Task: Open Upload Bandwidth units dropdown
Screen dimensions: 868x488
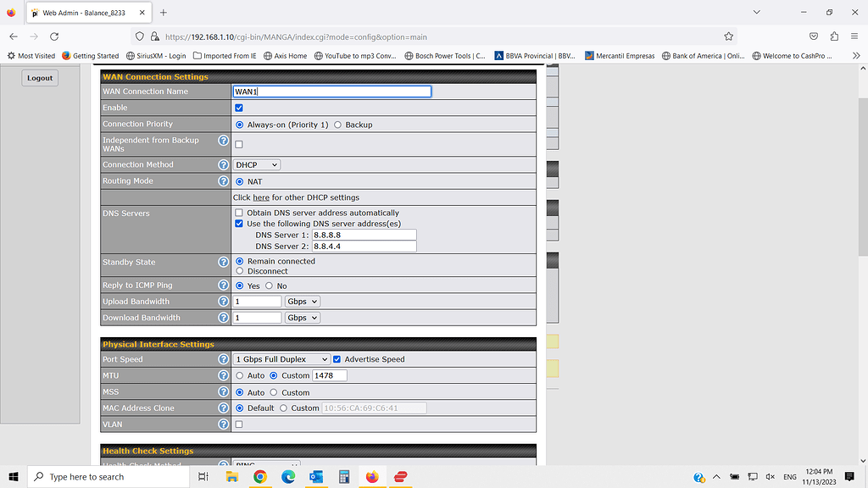Action: pos(302,302)
